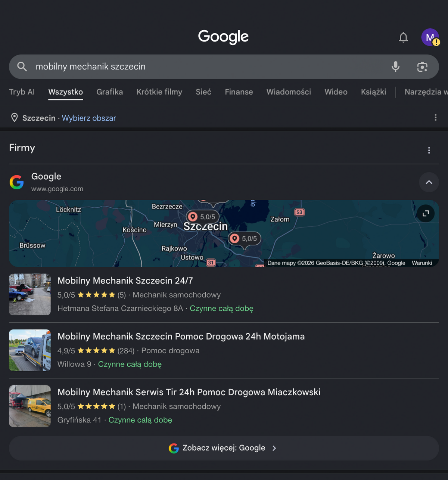Click the Mierzyn label on the map

coord(165,224)
